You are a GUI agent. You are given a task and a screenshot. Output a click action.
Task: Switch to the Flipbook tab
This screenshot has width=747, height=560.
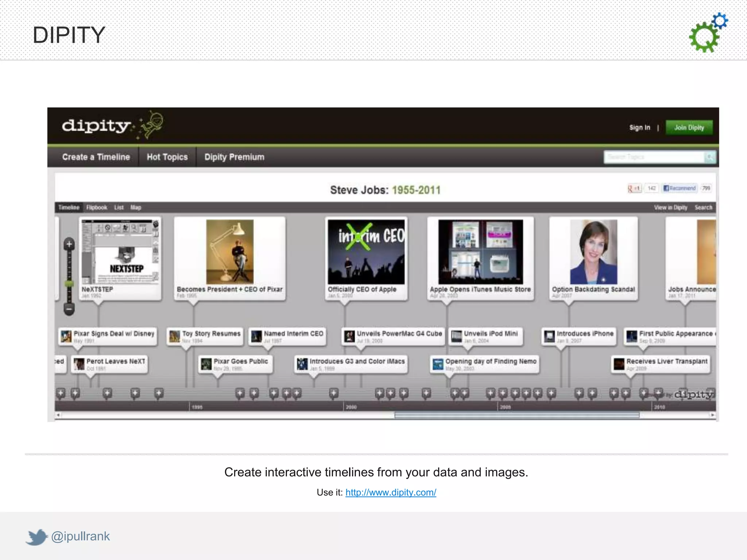[x=97, y=207]
